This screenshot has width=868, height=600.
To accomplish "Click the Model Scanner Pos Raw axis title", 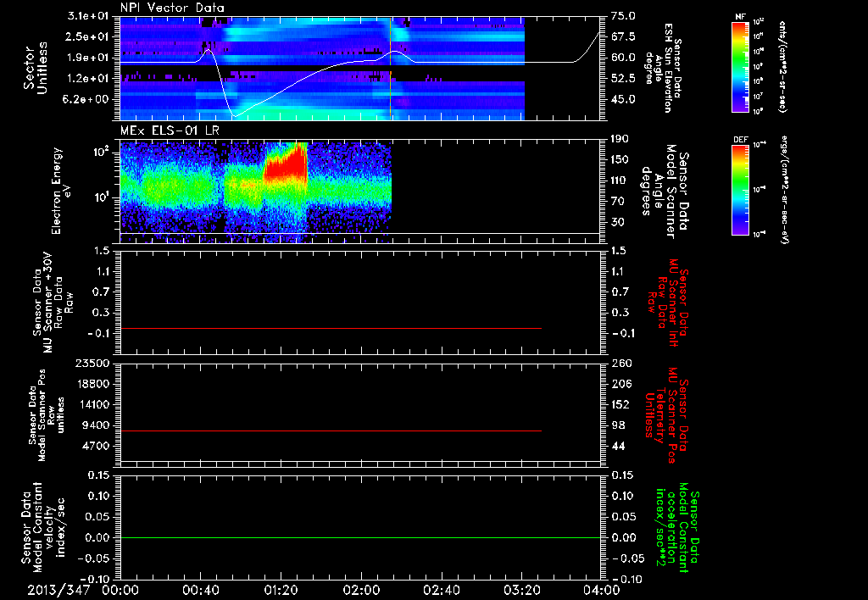I will (x=46, y=415).
